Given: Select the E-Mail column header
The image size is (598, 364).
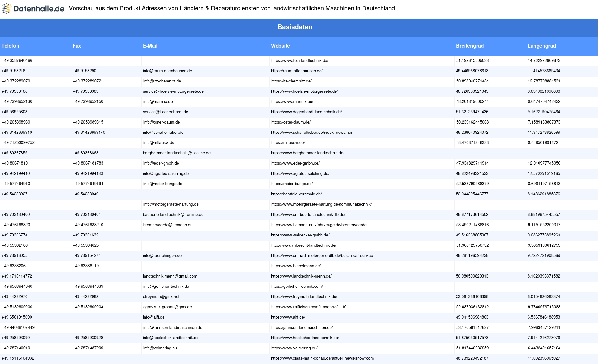Looking at the screenshot, I should pyautogui.click(x=150, y=46).
